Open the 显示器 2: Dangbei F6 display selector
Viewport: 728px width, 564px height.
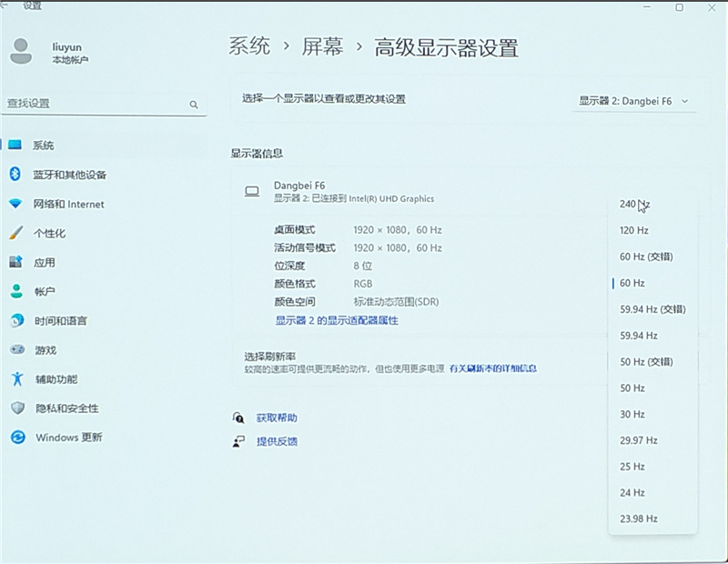pyautogui.click(x=634, y=101)
